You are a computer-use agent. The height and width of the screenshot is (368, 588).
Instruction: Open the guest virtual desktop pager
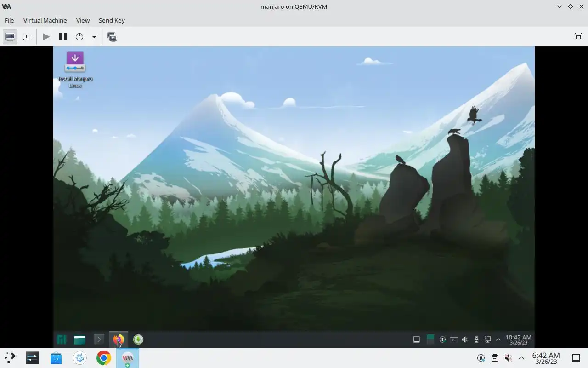[x=430, y=339]
